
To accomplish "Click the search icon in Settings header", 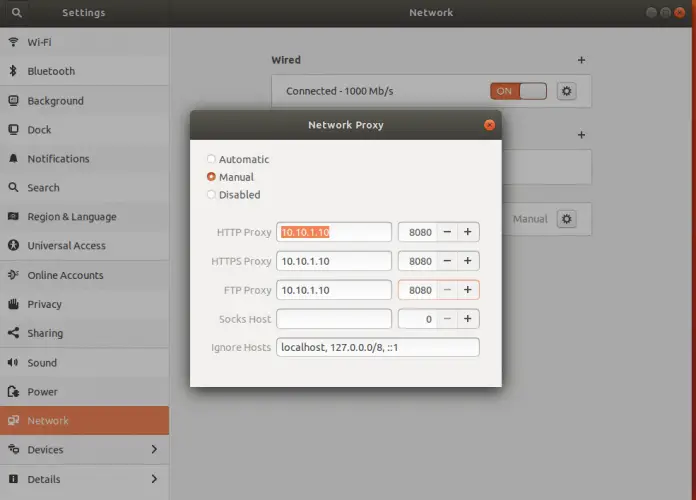I will (18, 13).
